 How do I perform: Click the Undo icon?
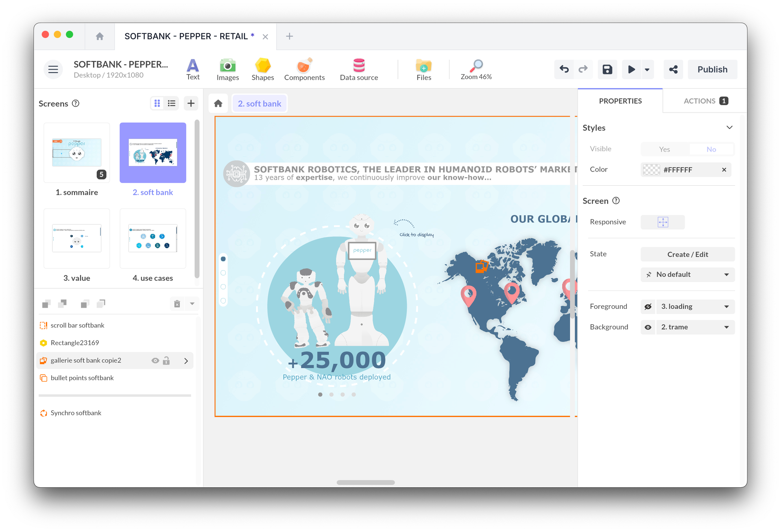click(564, 69)
